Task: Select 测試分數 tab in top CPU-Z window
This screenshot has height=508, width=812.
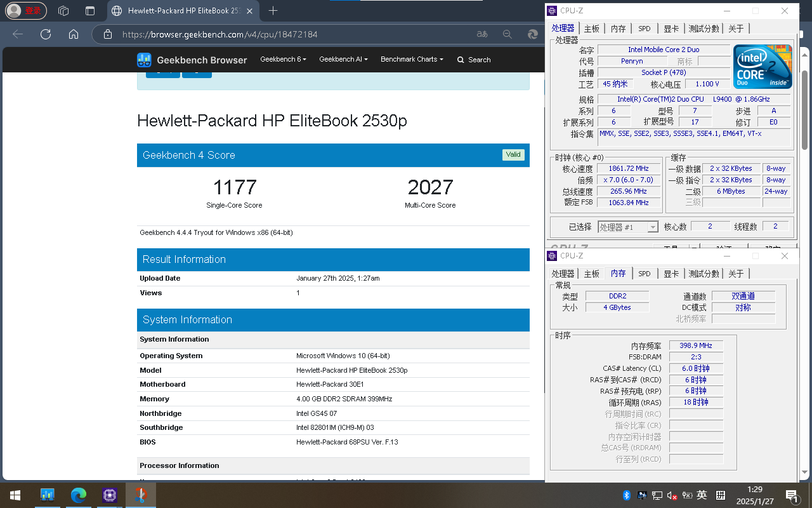Action: pos(704,29)
